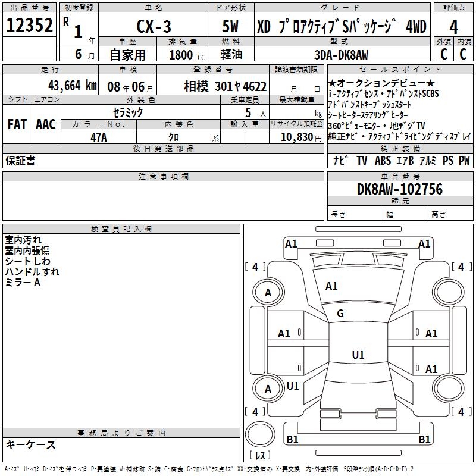
Task: Click the lot number 12352
Action: pyautogui.click(x=29, y=25)
